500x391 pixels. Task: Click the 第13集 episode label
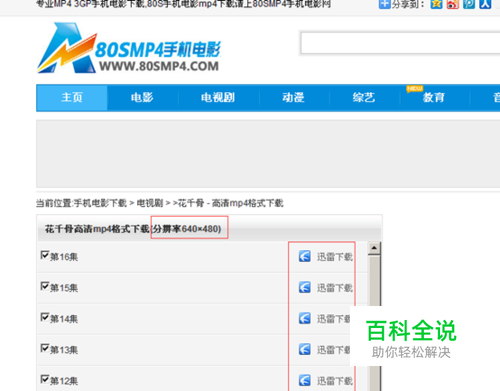coord(64,350)
